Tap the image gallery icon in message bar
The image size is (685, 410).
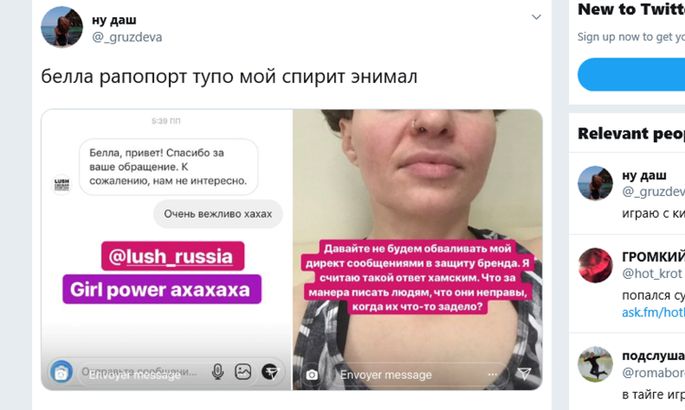243,372
